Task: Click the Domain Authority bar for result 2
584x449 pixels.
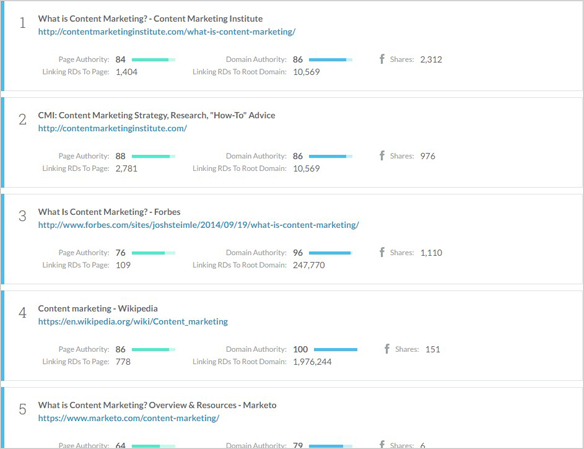Action: click(x=330, y=156)
